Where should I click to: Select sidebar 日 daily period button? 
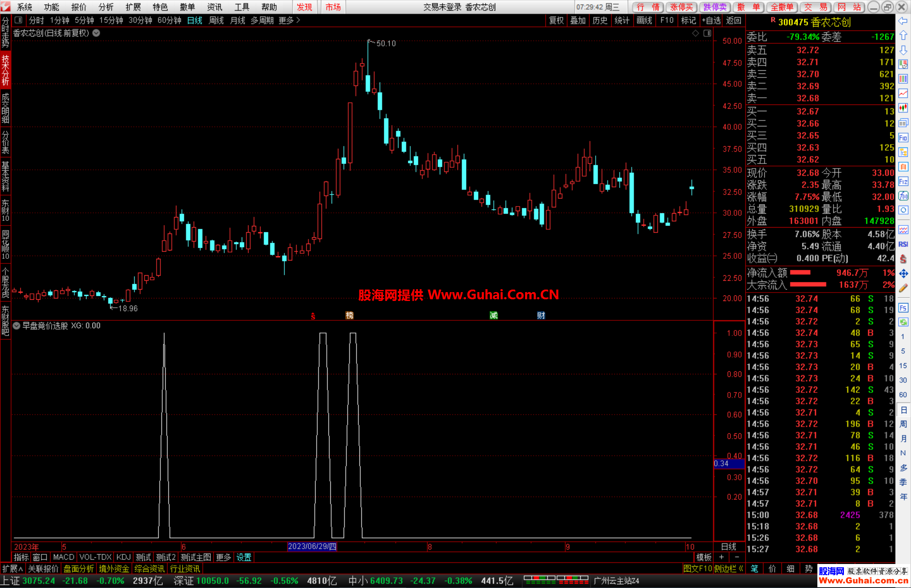(x=903, y=410)
